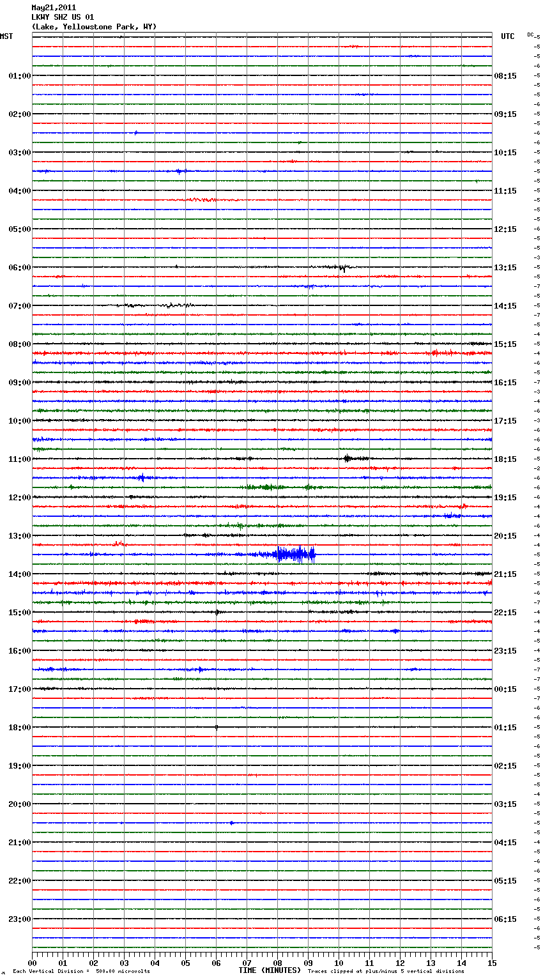
Task: Click the 13:15 UTC time label
Action: tap(505, 268)
